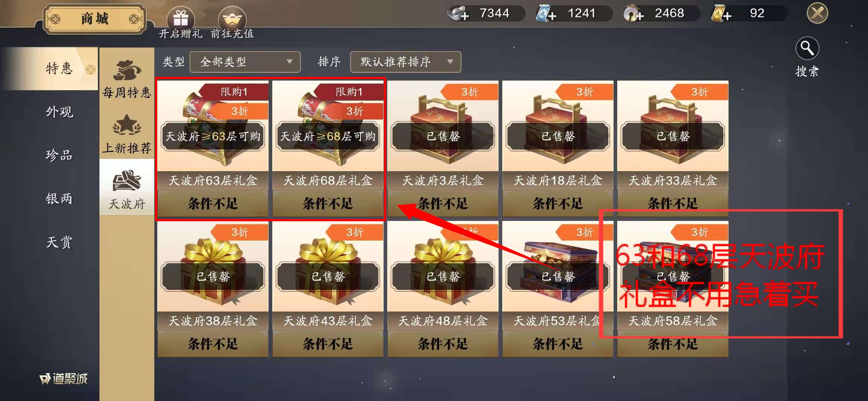Click 条件不足 button under 天波府68层礼盒
The width and height of the screenshot is (868, 401).
(x=328, y=203)
